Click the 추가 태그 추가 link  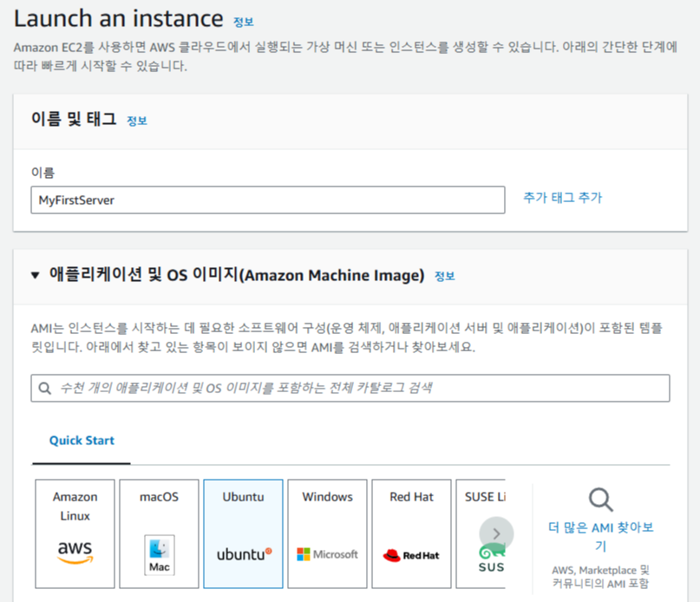point(562,198)
